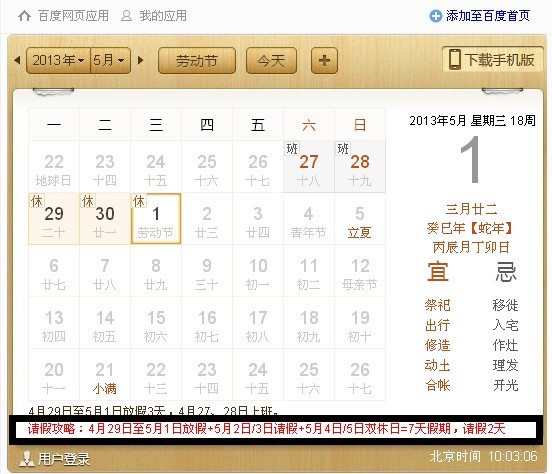This screenshot has width=552, height=474.
Task: Go to next month with right arrow
Action: click(140, 60)
